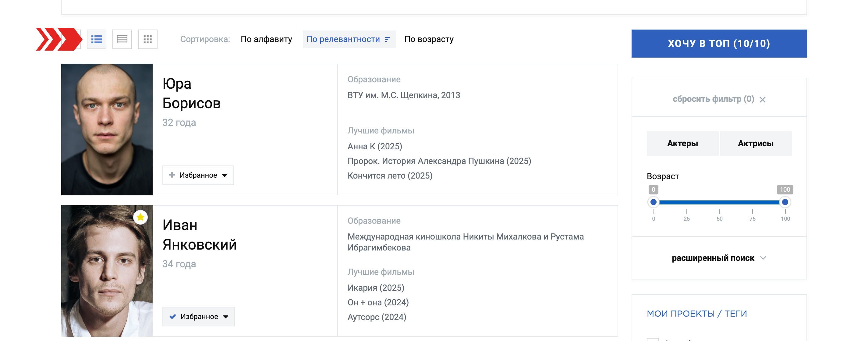
Task: Sort by По возрасту
Action: click(x=429, y=39)
